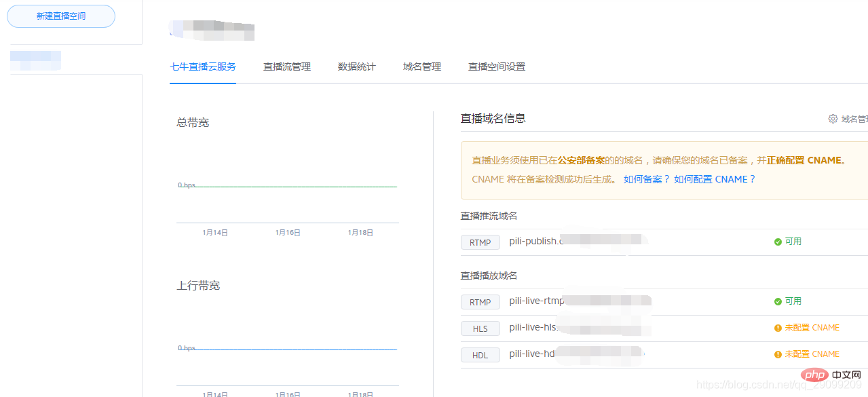
Task: Switch to the 数据统计 tab
Action: click(x=356, y=67)
